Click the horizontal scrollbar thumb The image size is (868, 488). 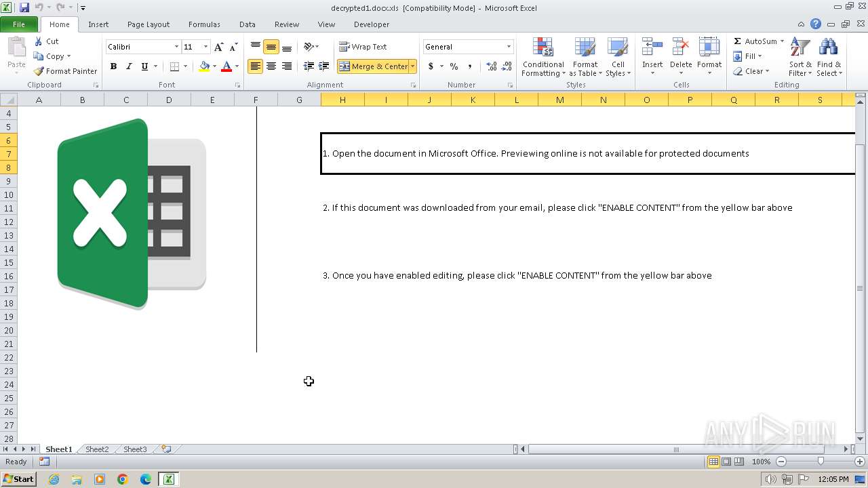(676, 449)
